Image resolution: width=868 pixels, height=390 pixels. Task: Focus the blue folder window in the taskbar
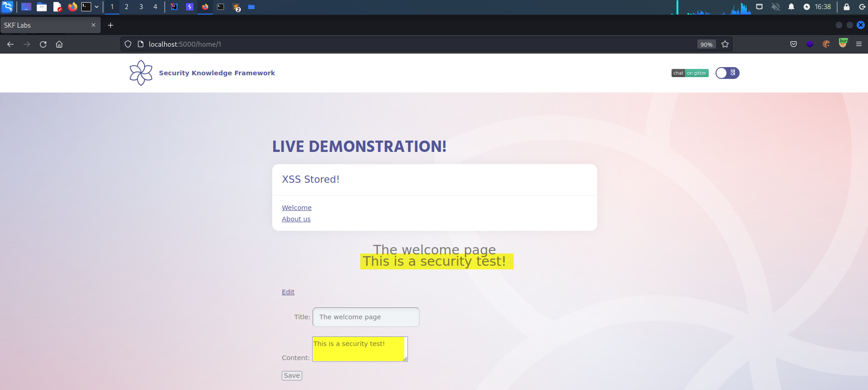pyautogui.click(x=251, y=7)
